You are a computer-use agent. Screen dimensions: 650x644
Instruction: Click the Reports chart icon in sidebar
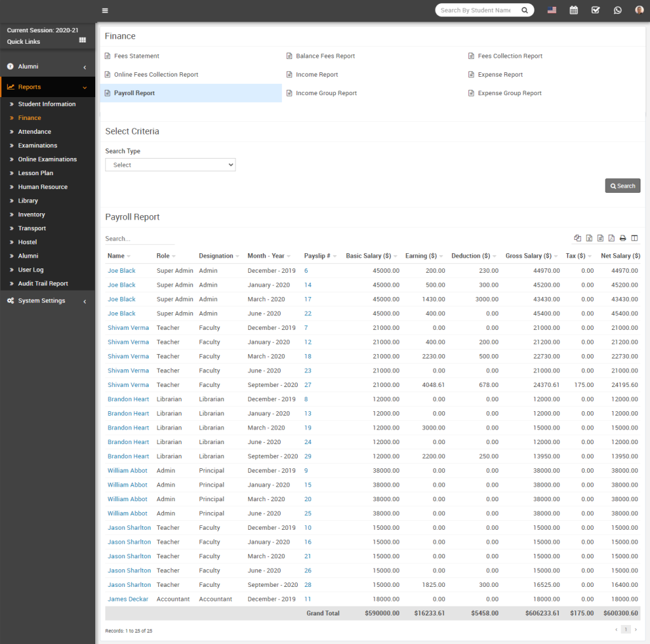10,87
